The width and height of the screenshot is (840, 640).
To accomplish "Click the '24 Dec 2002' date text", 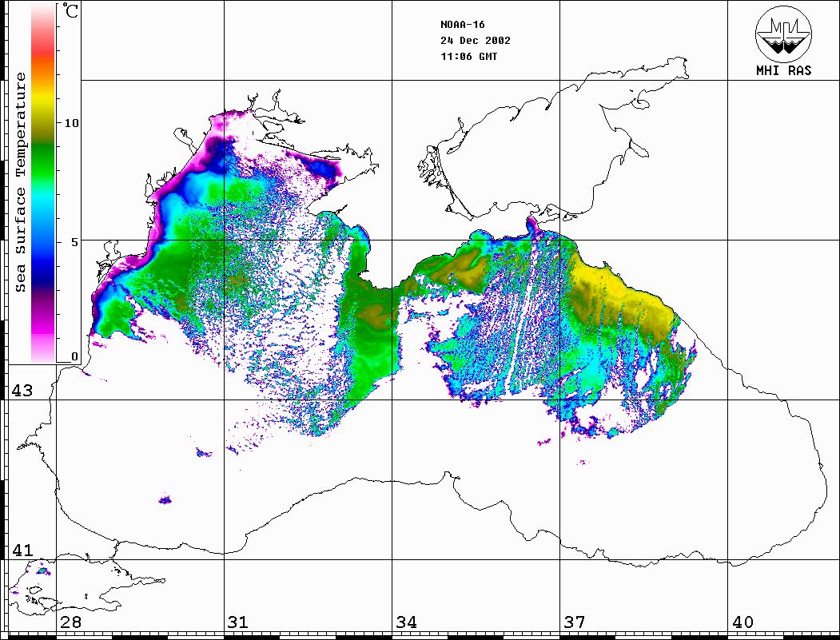I will click(476, 41).
